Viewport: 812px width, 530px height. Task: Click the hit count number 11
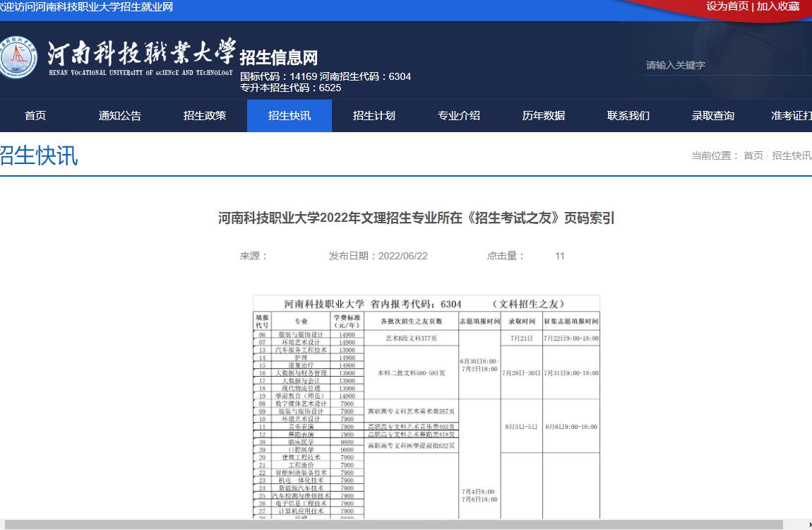coord(560,256)
